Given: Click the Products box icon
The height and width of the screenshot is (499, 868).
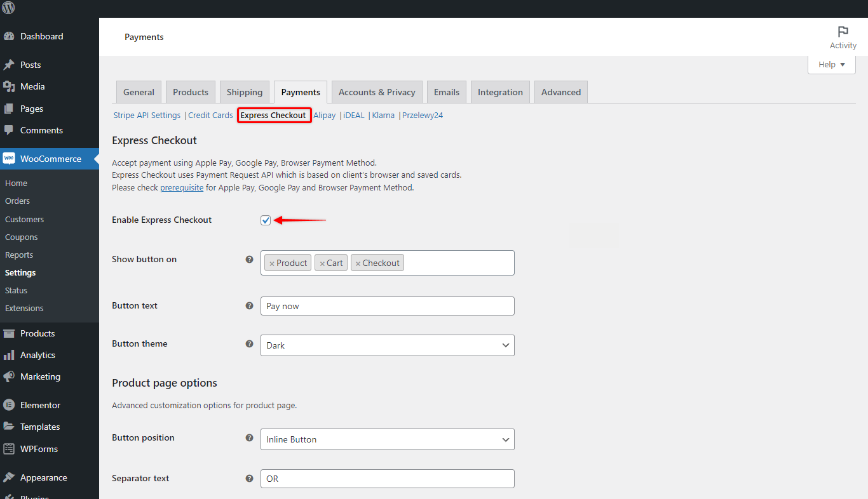Looking at the screenshot, I should [9, 333].
